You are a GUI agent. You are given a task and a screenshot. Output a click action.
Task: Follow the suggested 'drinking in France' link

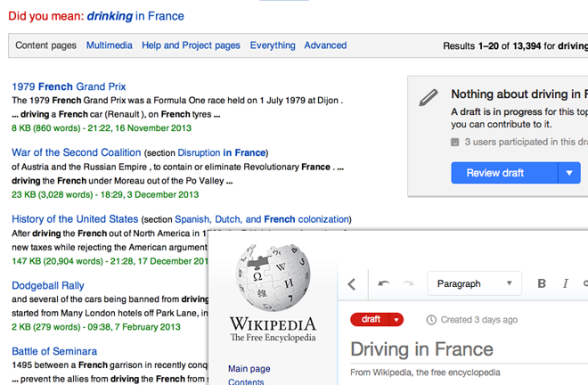(x=135, y=16)
